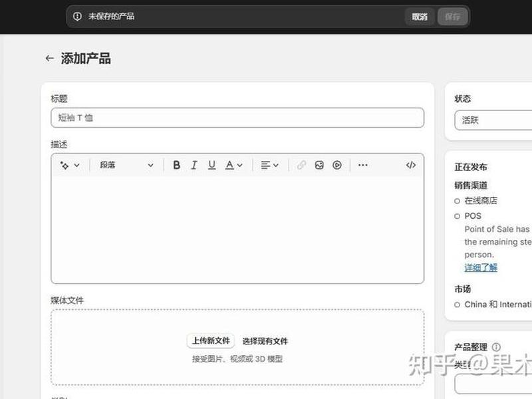
Task: Click the China 和 International market circle
Action: click(457, 305)
